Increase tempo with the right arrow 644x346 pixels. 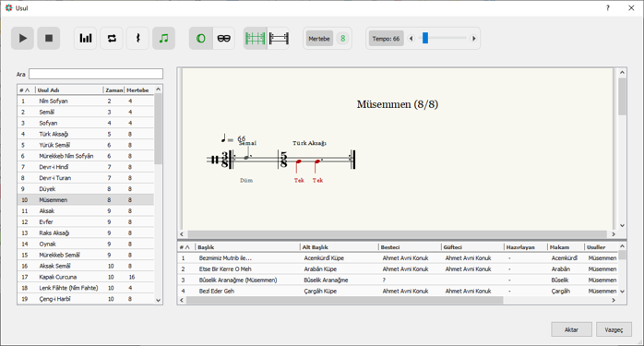(x=473, y=39)
